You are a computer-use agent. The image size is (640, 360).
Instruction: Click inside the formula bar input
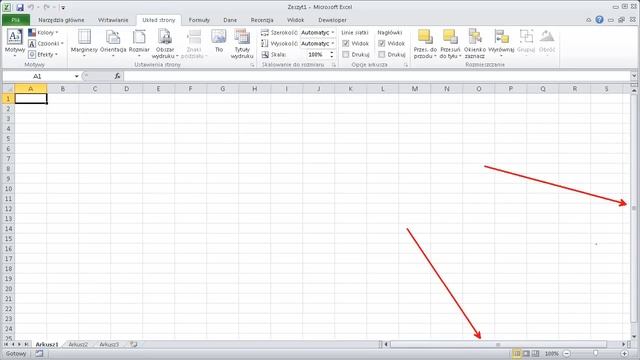[x=376, y=76]
